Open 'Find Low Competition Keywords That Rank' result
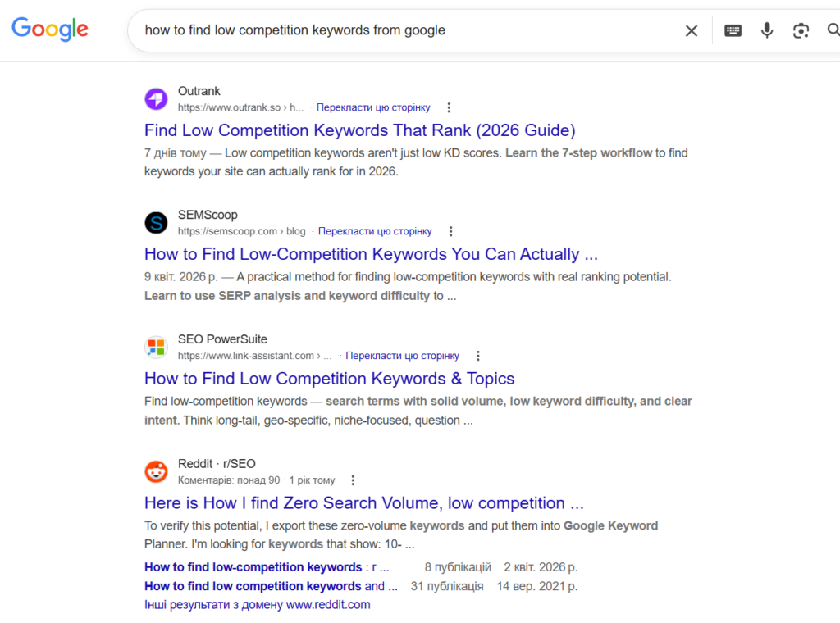This screenshot has height=623, width=840. [x=359, y=130]
